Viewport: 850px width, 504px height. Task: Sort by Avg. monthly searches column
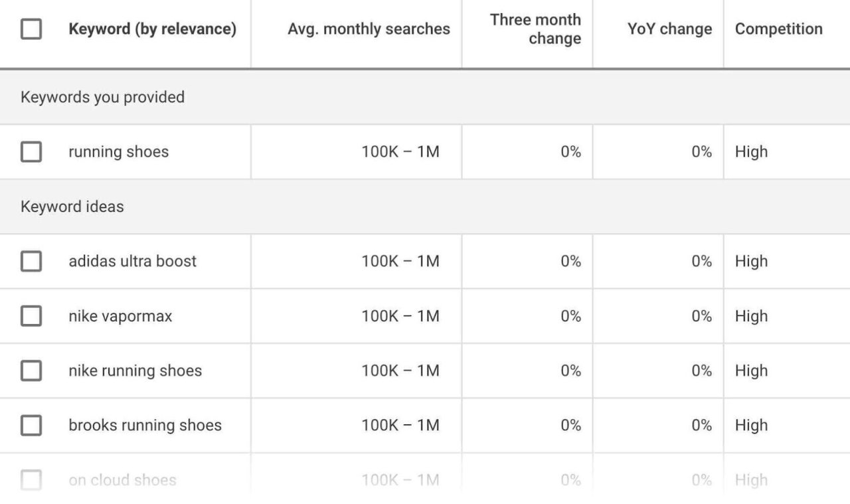369,29
